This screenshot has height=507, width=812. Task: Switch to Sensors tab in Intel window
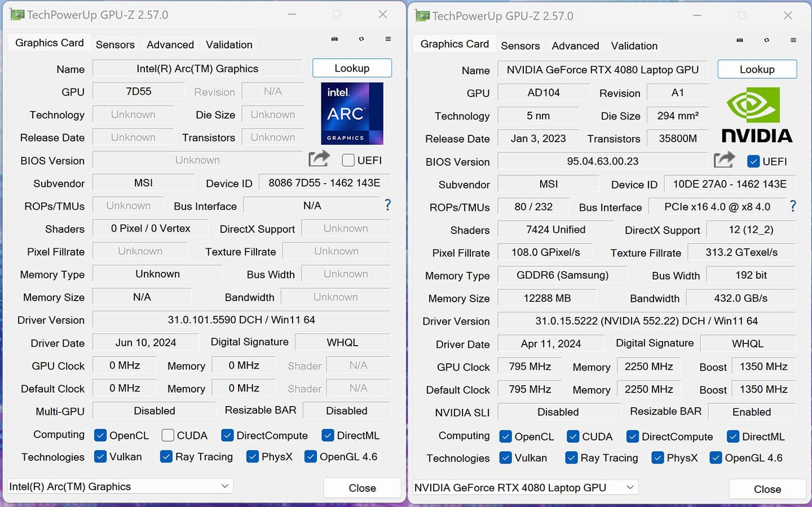point(115,45)
